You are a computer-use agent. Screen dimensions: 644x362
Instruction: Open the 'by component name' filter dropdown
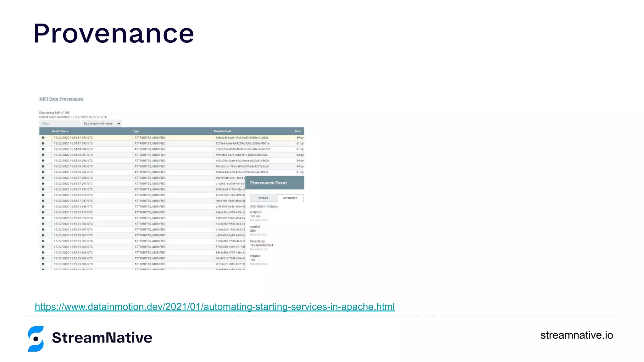[x=102, y=123]
